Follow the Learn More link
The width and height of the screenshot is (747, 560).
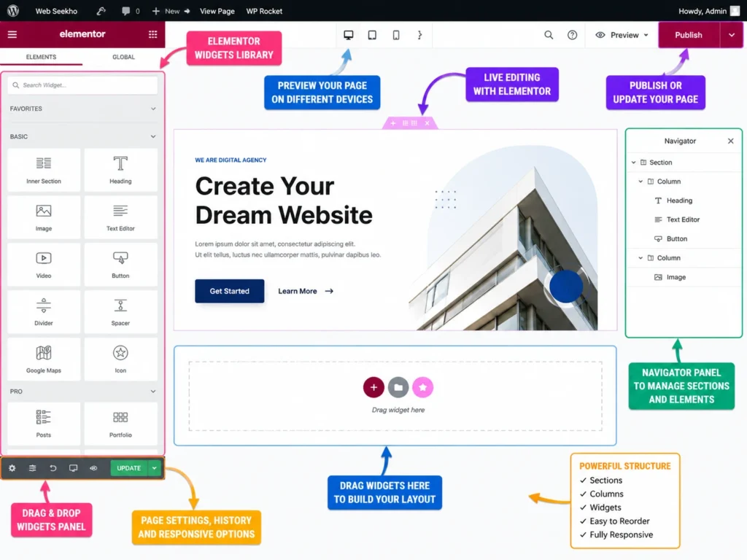click(x=306, y=291)
